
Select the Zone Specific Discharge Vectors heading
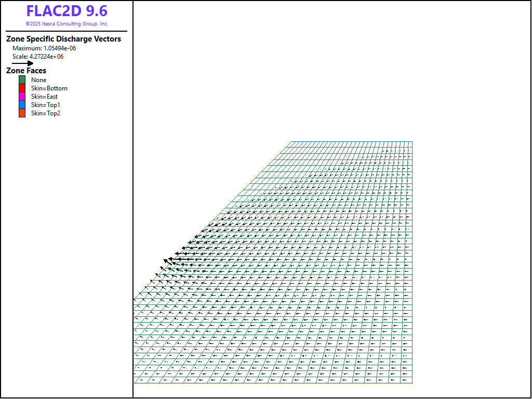(x=63, y=39)
